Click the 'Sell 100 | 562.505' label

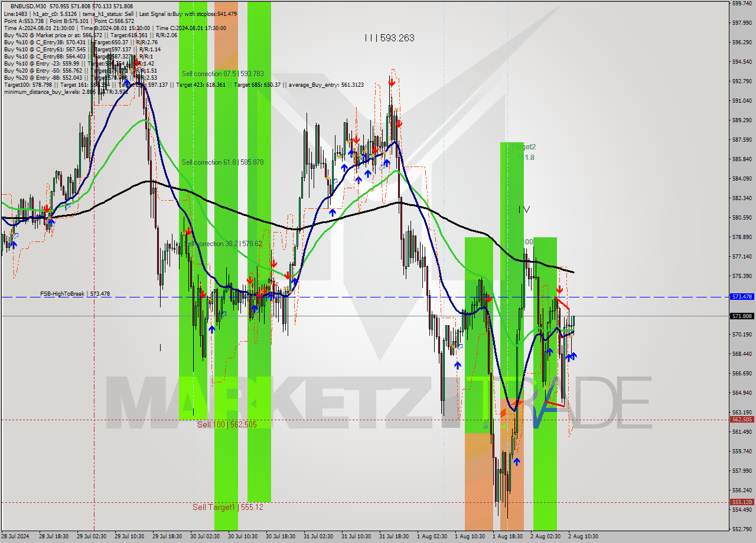(227, 424)
